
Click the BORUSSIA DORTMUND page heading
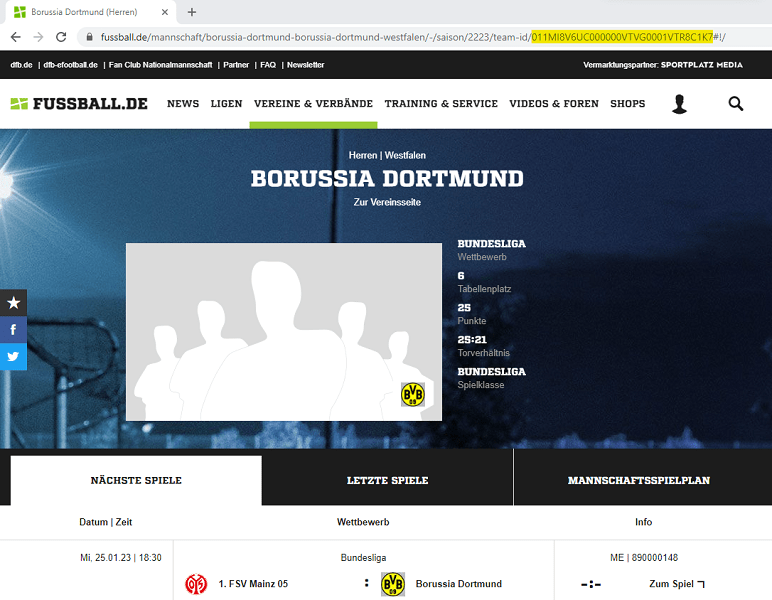(387, 179)
